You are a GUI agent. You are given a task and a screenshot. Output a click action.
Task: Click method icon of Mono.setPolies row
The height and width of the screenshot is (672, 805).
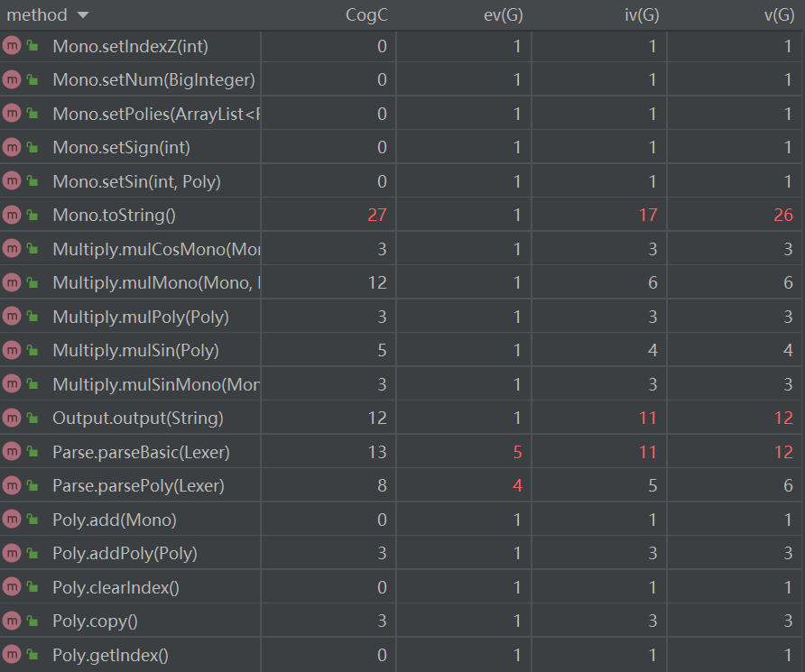[12, 114]
